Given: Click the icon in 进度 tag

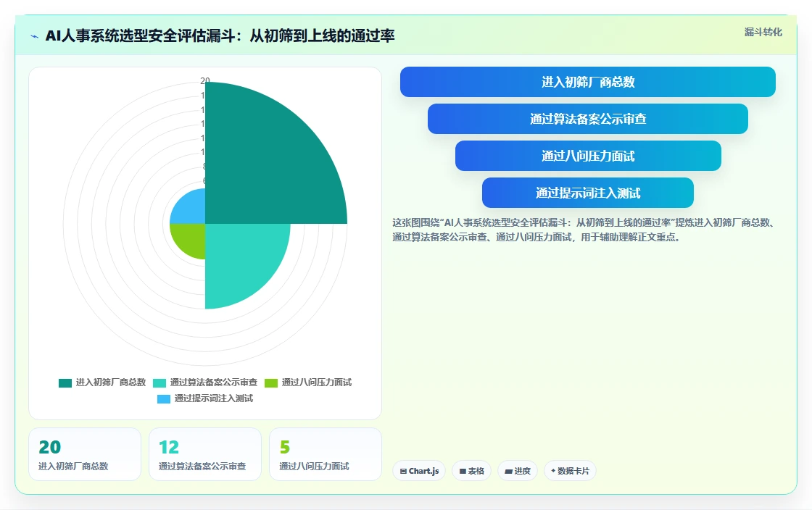Looking at the screenshot, I should [508, 471].
